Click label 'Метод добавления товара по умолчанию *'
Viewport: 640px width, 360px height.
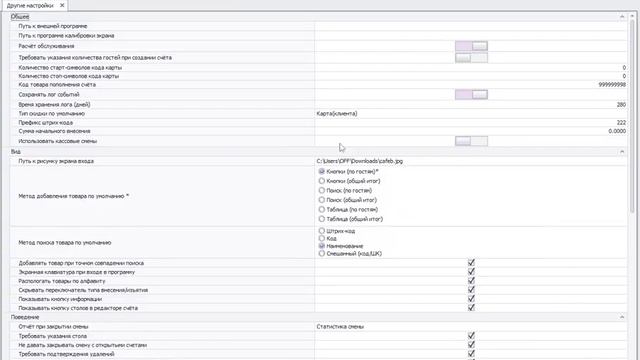click(73, 196)
